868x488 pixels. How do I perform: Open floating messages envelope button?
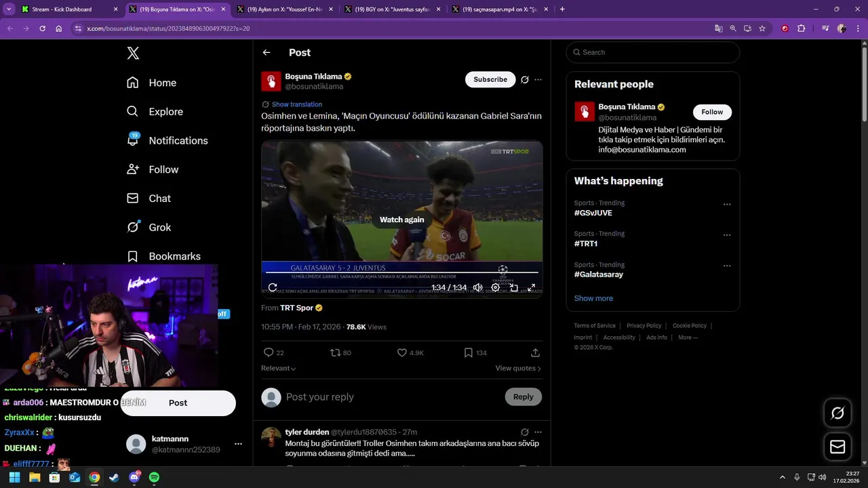[x=837, y=447]
